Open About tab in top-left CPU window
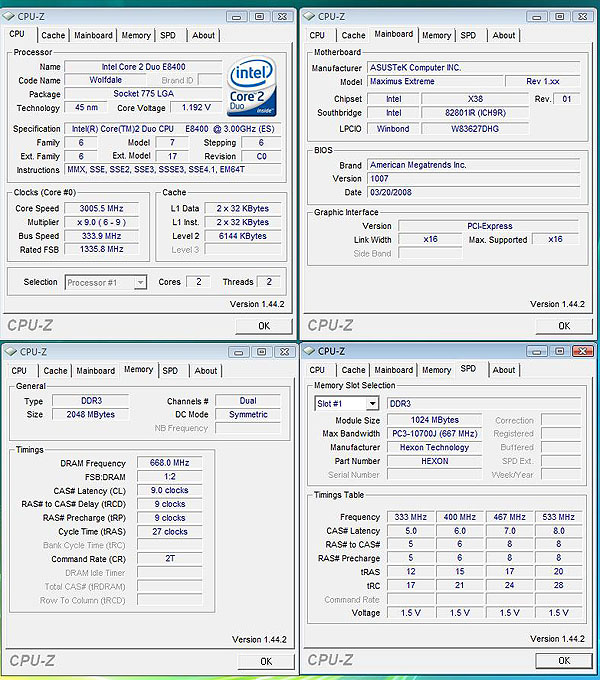 tap(203, 36)
